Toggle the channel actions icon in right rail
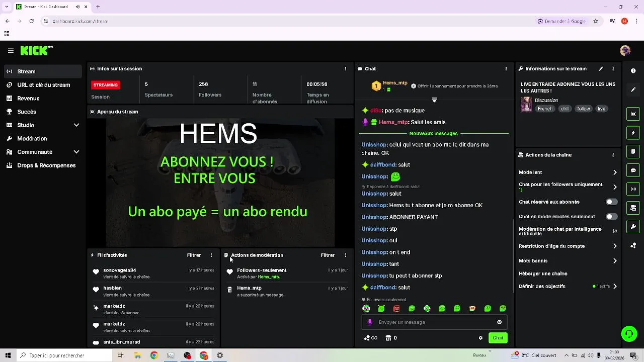 pos(633,208)
